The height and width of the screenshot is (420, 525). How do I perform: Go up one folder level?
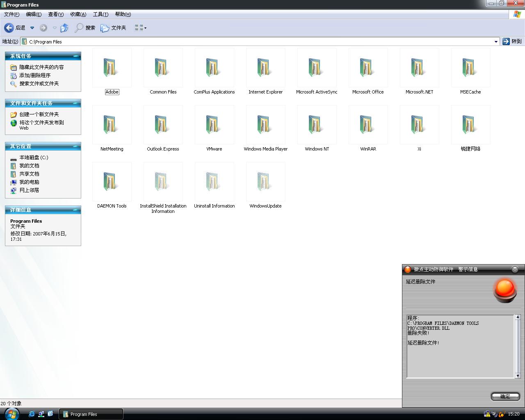tap(64, 28)
